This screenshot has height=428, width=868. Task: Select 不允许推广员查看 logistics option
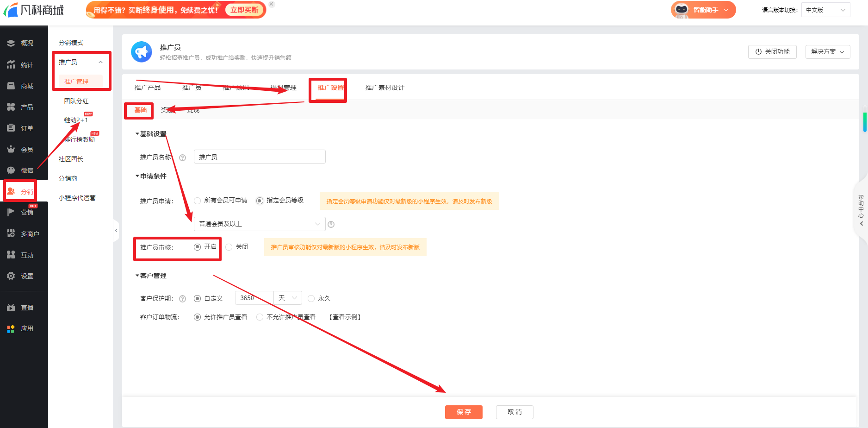(260, 317)
